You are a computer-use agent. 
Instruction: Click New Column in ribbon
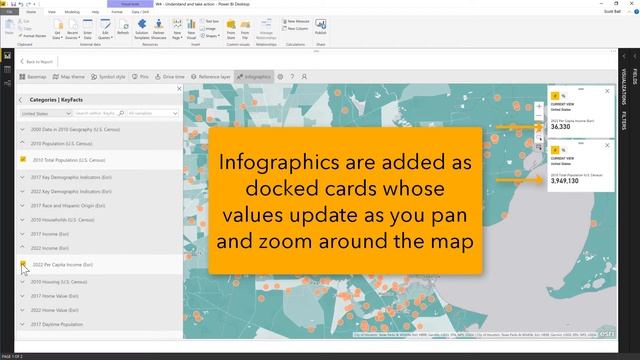point(295,29)
